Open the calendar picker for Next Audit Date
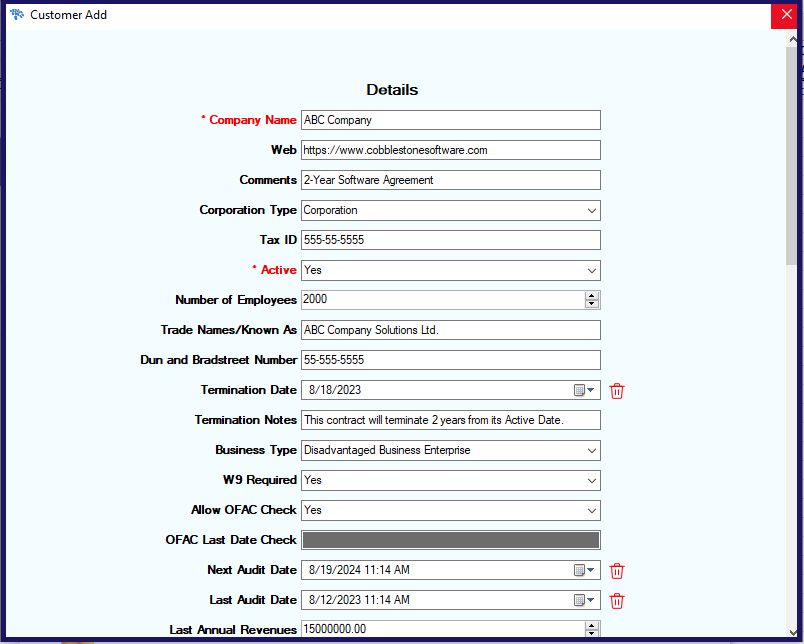The width and height of the screenshot is (804, 644). (x=579, y=570)
